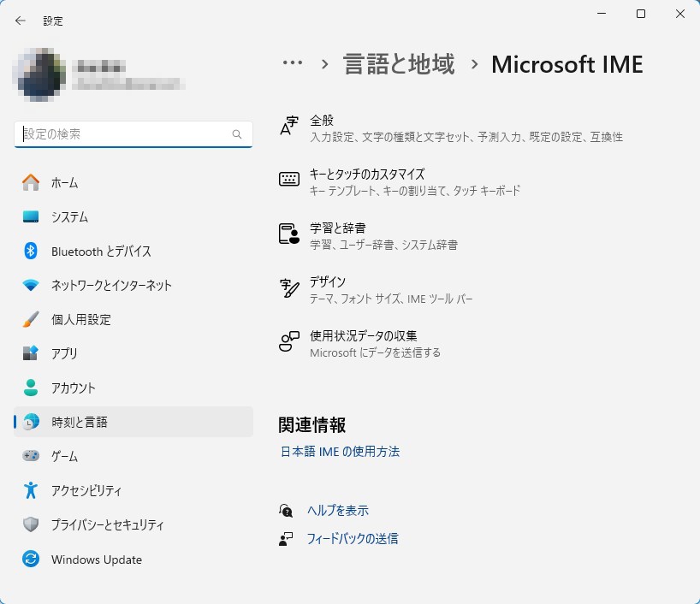Open ネットワークとインターネット settings
The height and width of the screenshot is (604, 700).
tap(111, 285)
